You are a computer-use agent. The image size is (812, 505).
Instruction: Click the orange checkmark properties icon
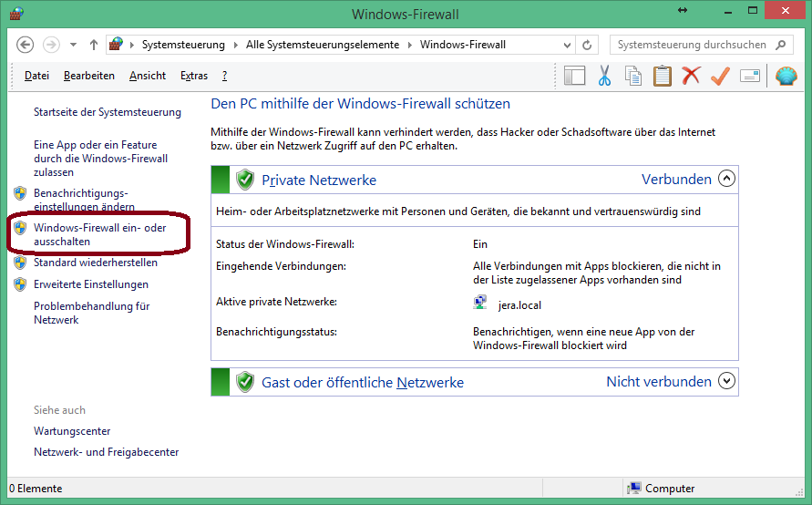pyautogui.click(x=720, y=77)
